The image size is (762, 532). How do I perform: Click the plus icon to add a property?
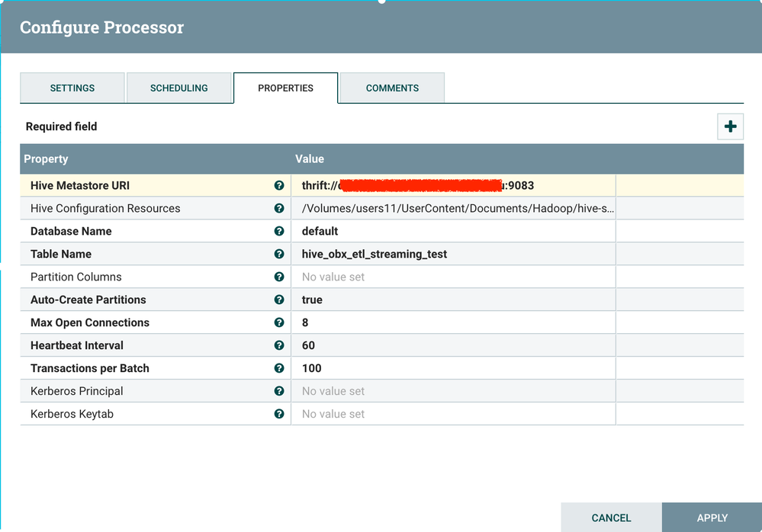click(x=730, y=127)
